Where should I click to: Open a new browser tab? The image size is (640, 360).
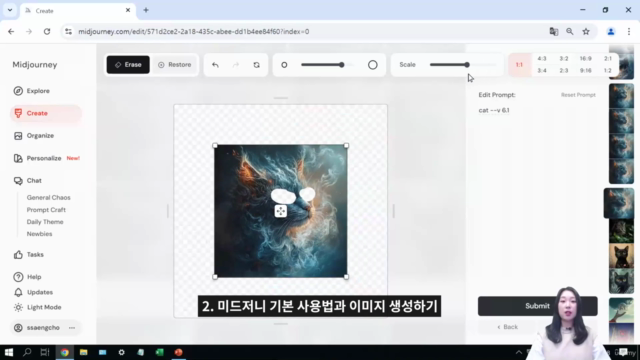click(x=146, y=10)
